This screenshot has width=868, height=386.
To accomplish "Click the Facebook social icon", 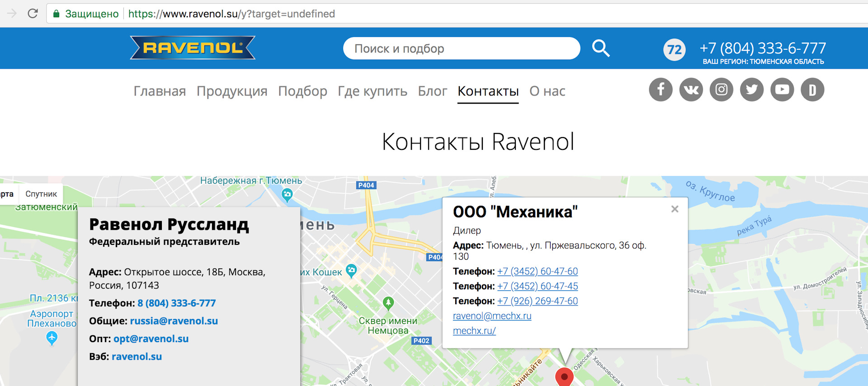I will tap(660, 90).
